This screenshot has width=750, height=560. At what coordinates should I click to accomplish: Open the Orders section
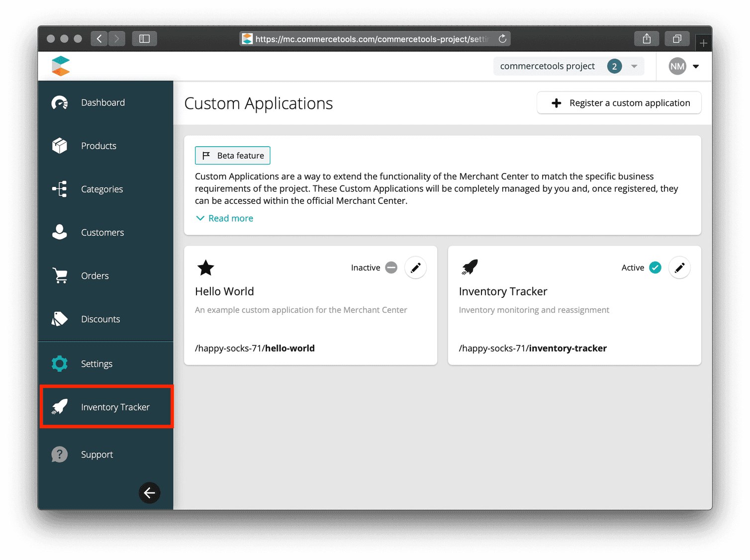click(x=94, y=276)
